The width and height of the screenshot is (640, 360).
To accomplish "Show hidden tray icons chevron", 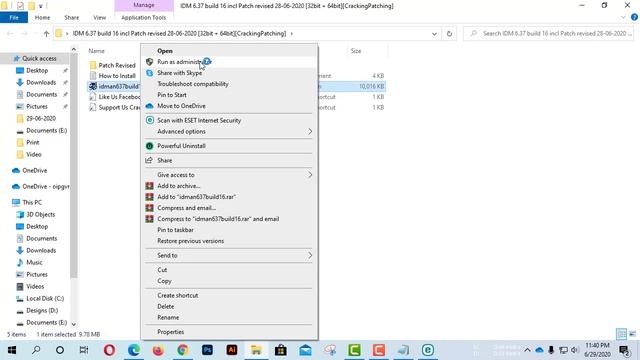I will [x=527, y=350].
